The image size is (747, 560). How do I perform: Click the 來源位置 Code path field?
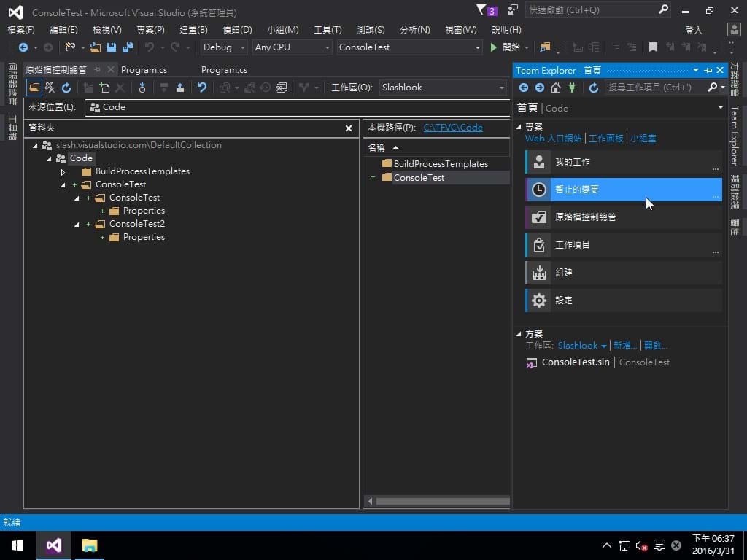(298, 107)
